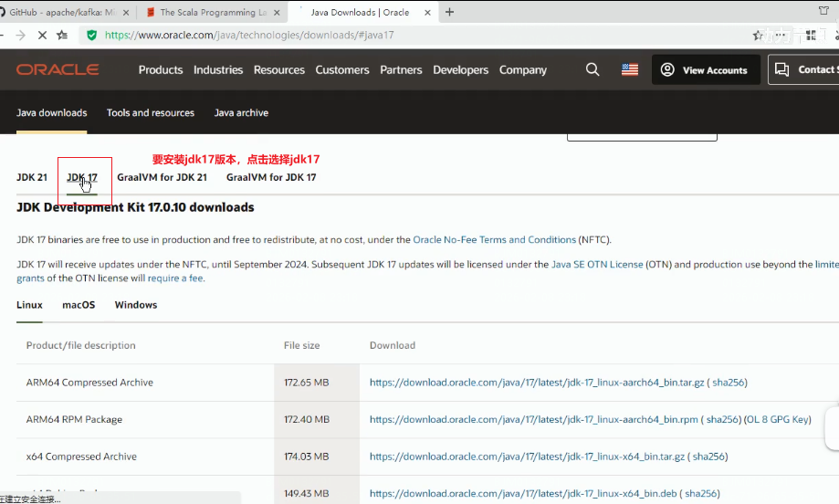Viewport: 839px width, 504px height.
Task: Open sha256 link for aarch64 tar.gz
Action: (x=729, y=383)
